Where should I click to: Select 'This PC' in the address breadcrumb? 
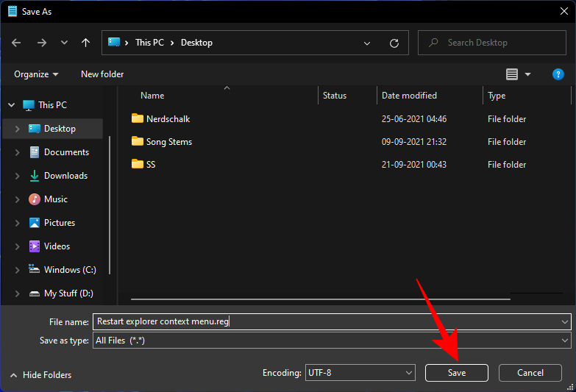pos(149,43)
